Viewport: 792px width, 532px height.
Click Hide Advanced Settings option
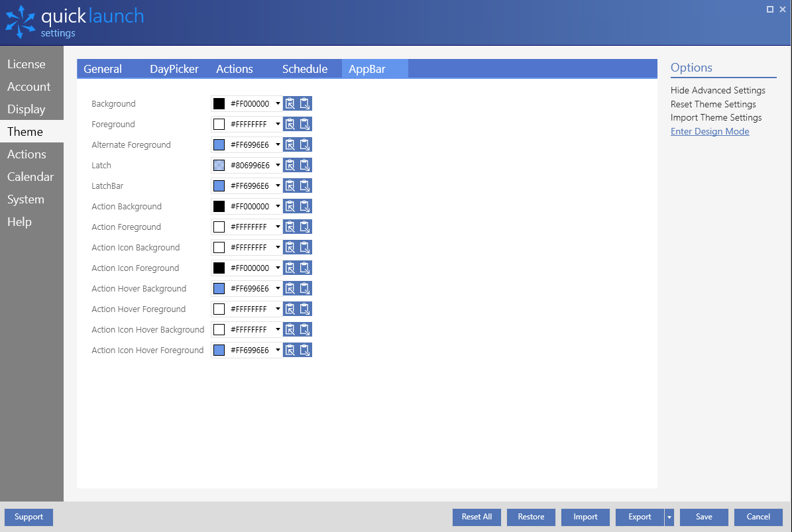point(718,90)
